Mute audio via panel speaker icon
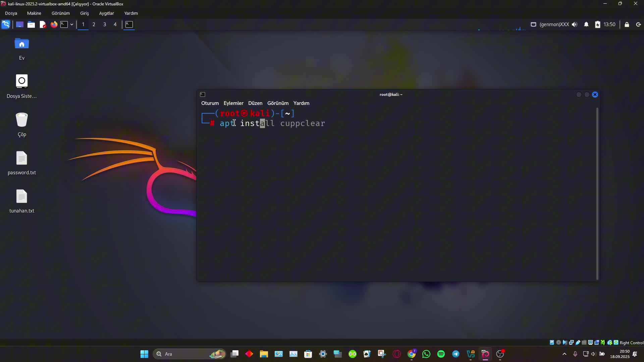Viewport: 644px width, 362px height. tap(575, 24)
